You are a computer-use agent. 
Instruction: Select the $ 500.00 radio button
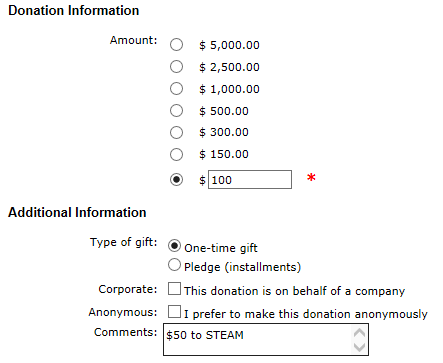click(176, 111)
